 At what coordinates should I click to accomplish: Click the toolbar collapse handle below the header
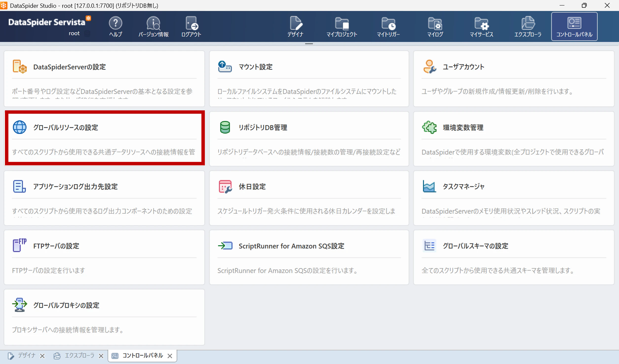point(309,44)
